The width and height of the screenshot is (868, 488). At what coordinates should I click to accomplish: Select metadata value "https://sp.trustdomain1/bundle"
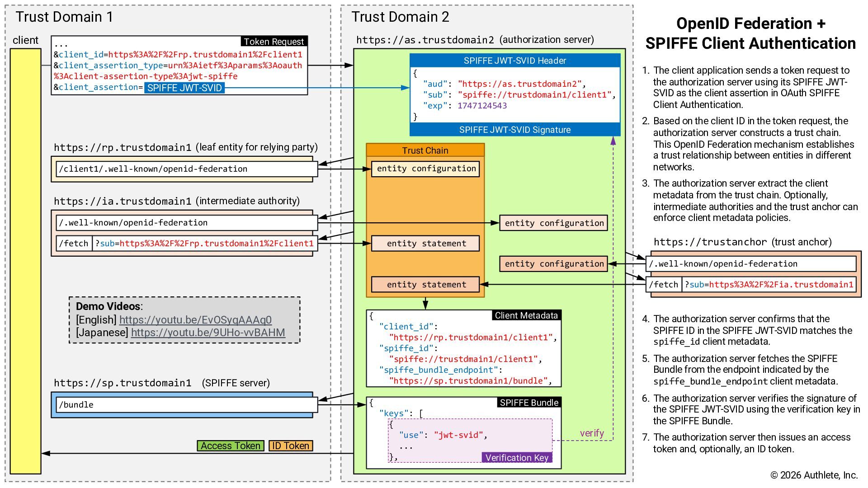tap(468, 381)
